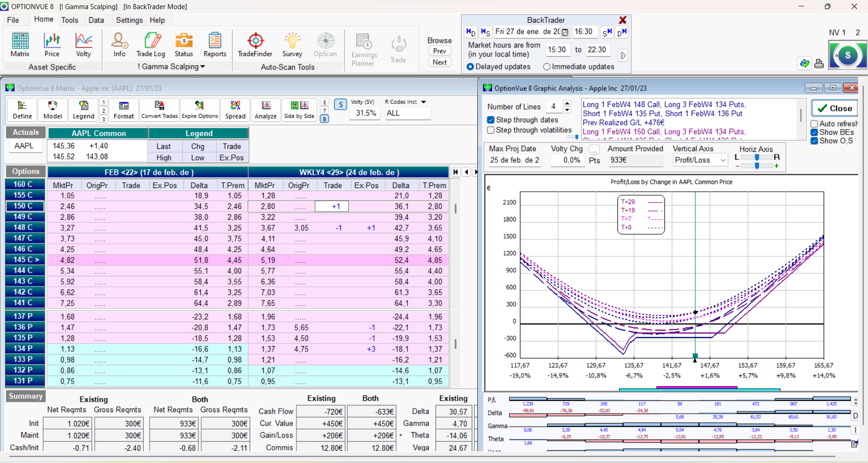Click the Browse Next button

tap(440, 62)
